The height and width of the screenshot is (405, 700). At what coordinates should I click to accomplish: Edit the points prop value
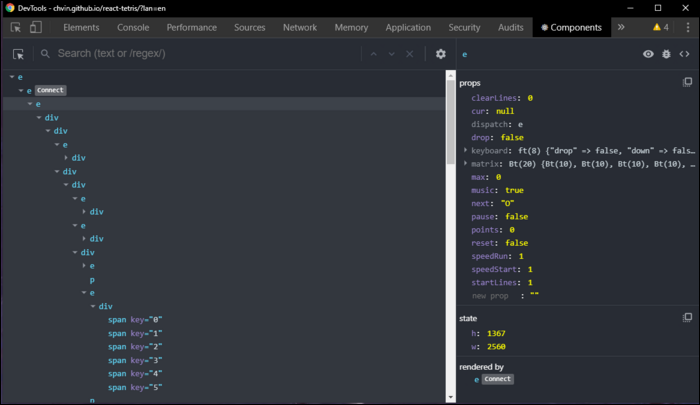pyautogui.click(x=512, y=230)
